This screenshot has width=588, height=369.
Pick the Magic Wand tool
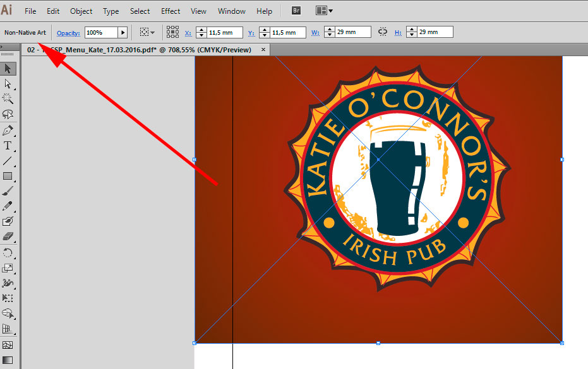click(x=8, y=98)
